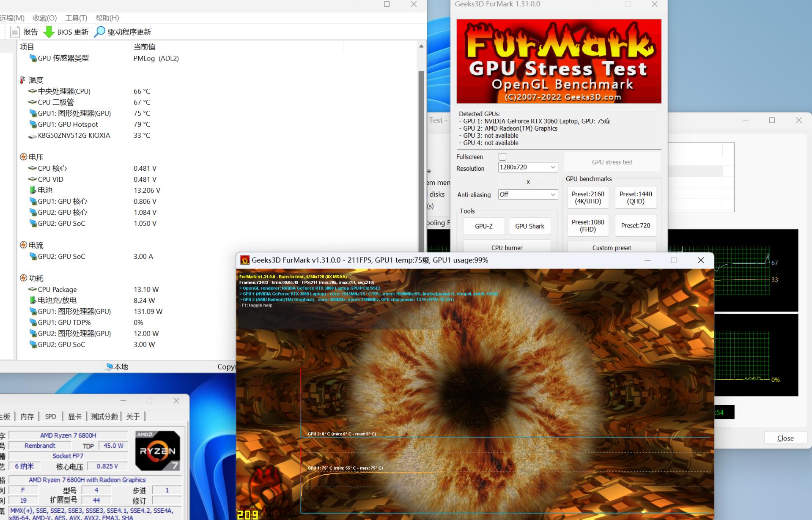Click the FurMark window title icon
Viewport: 812px width, 520px height.
[244, 260]
